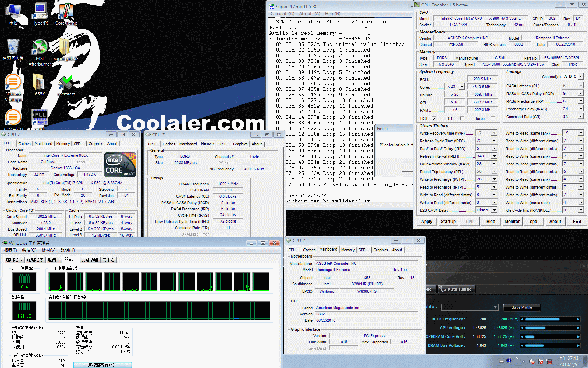Click the Show Desktop strip at taskbar end
The image size is (588, 368).
pyautogui.click(x=585, y=361)
